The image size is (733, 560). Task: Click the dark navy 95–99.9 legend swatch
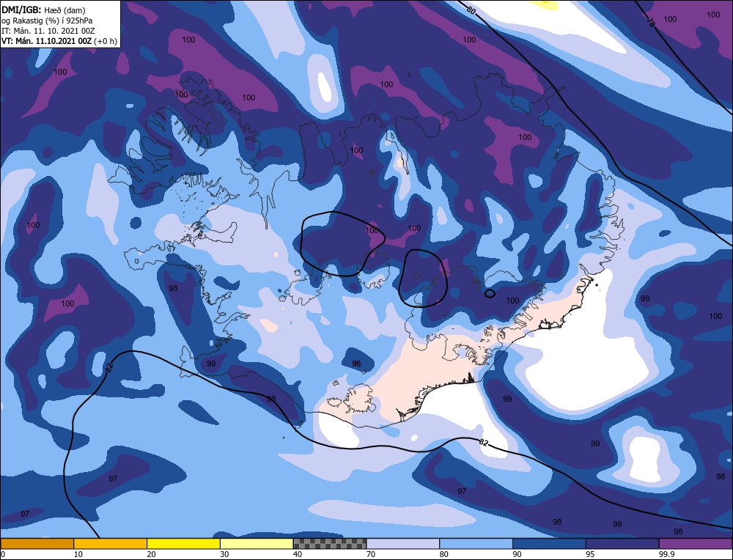point(622,543)
